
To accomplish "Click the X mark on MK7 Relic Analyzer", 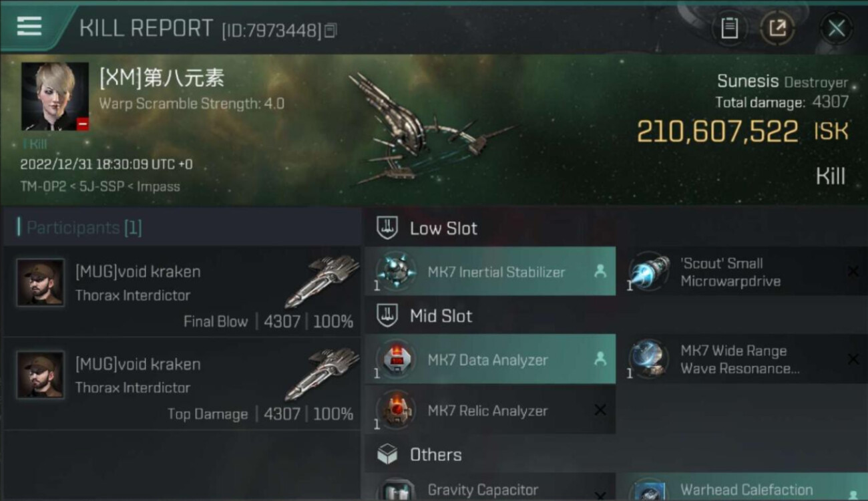I will (x=600, y=410).
